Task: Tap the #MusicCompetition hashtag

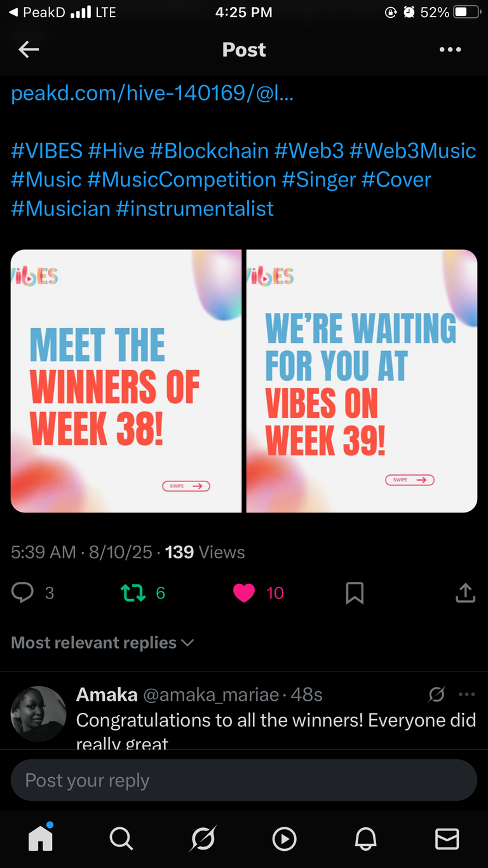Action: pyautogui.click(x=182, y=179)
